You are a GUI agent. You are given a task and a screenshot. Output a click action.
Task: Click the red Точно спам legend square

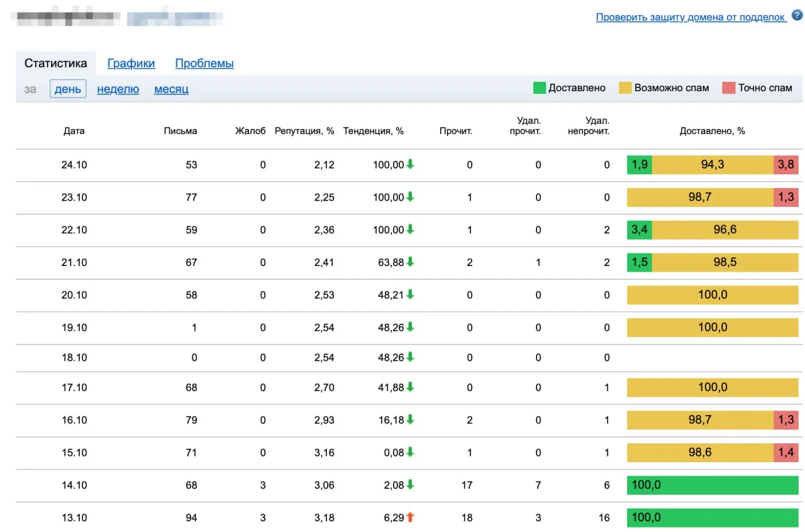729,88
